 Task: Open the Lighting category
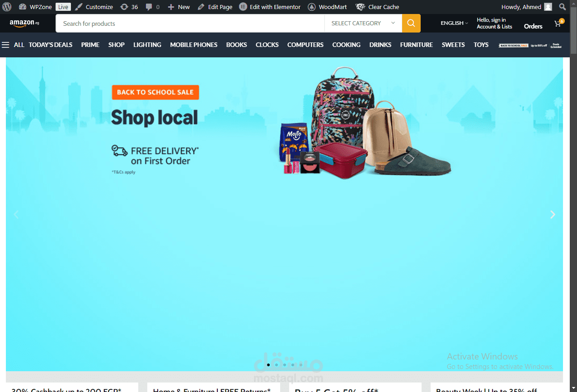point(147,45)
